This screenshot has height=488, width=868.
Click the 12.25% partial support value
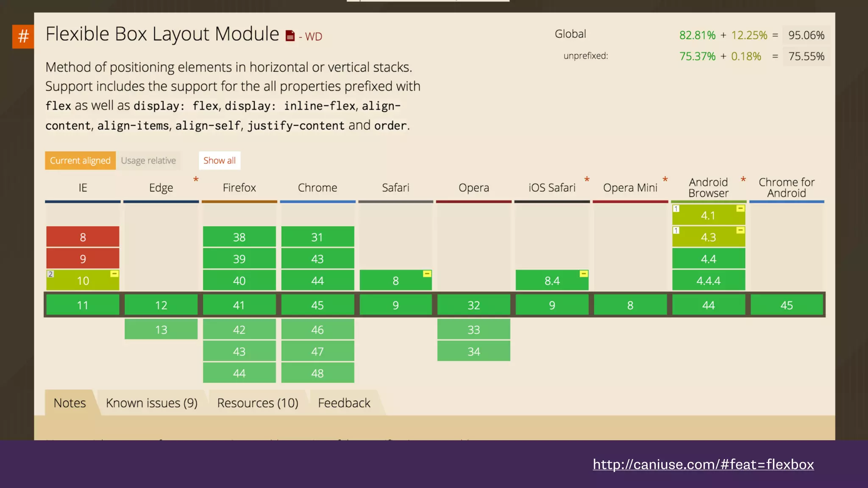click(x=749, y=35)
